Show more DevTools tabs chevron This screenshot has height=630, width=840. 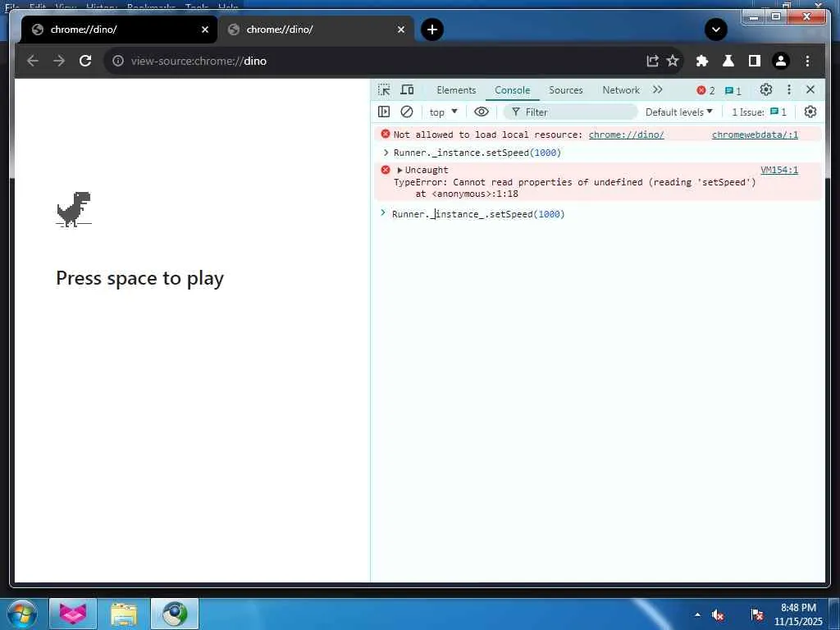(x=657, y=89)
